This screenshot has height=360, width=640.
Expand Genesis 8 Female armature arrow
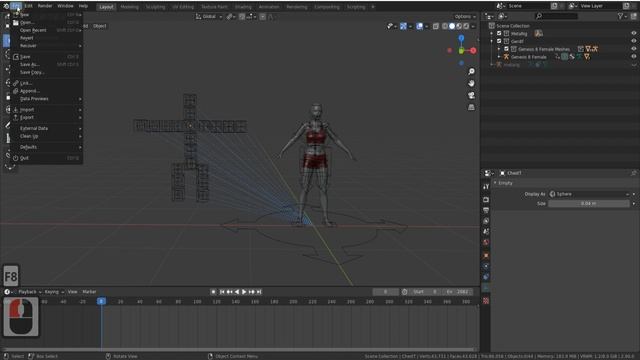tap(499, 57)
